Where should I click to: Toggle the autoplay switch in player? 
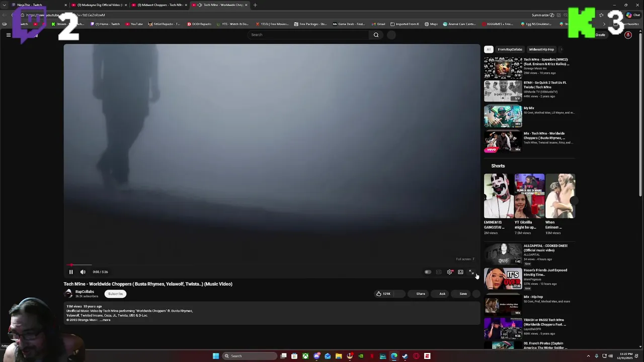click(x=428, y=272)
